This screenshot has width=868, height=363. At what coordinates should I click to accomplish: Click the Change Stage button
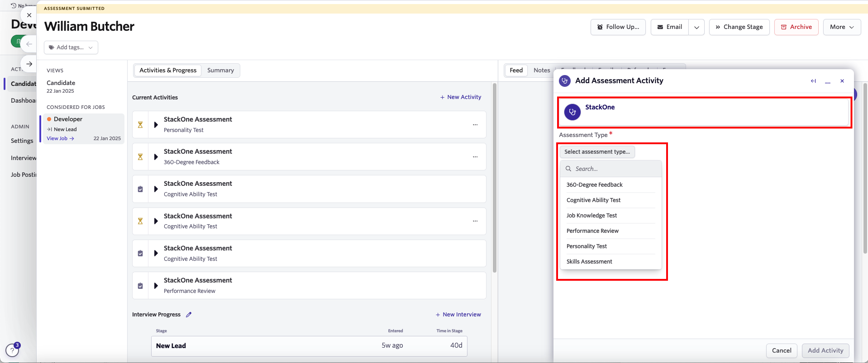click(x=739, y=27)
